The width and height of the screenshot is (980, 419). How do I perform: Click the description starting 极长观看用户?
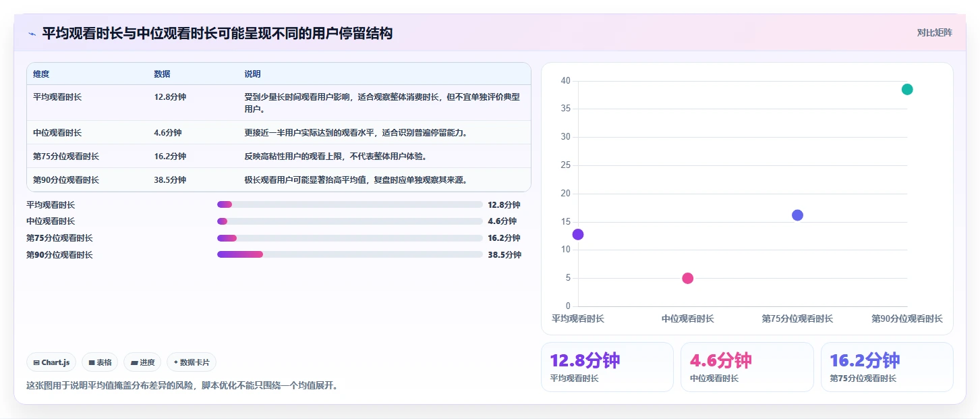(356, 180)
